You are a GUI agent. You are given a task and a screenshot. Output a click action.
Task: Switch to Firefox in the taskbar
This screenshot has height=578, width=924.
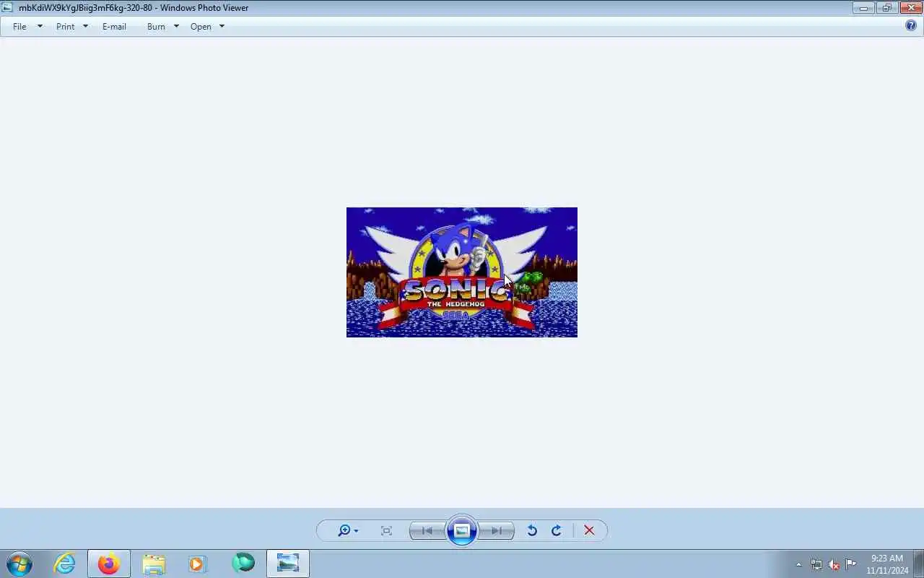click(x=109, y=564)
